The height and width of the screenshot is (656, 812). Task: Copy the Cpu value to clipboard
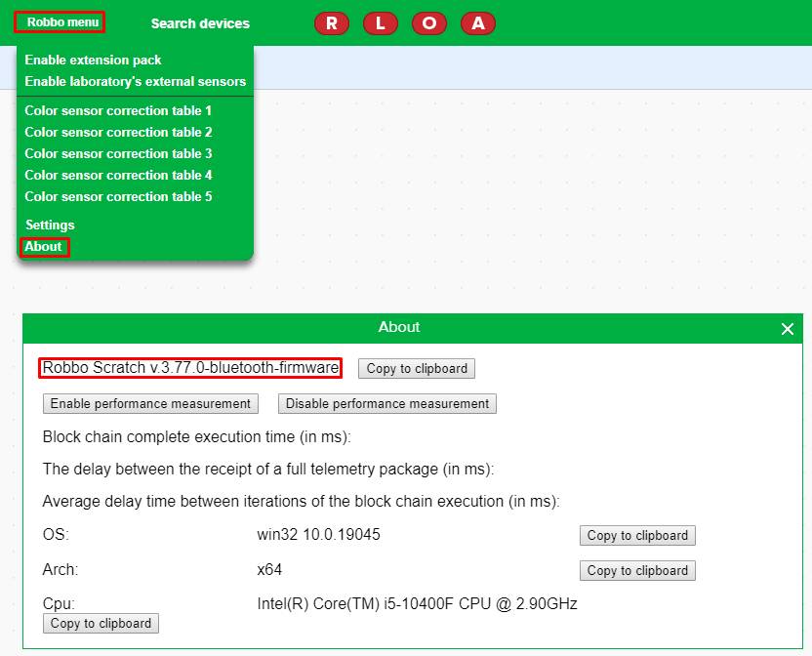tap(101, 624)
